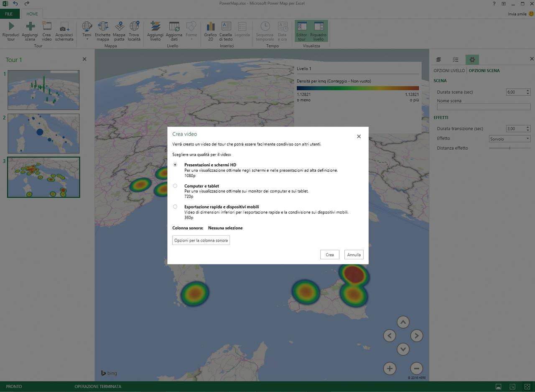The width and height of the screenshot is (535, 392).
Task: Open the Effetto dropdown showing Sorvolo
Action: point(510,139)
